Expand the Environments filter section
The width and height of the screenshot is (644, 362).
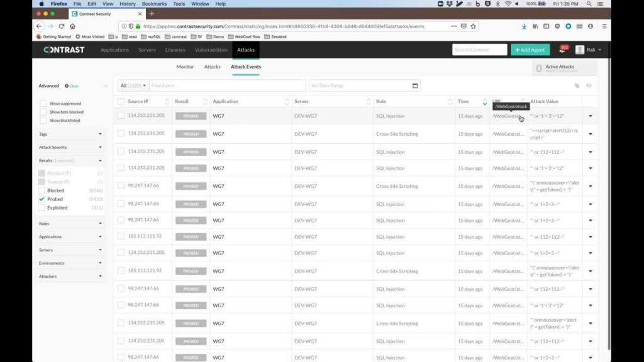coord(70,263)
